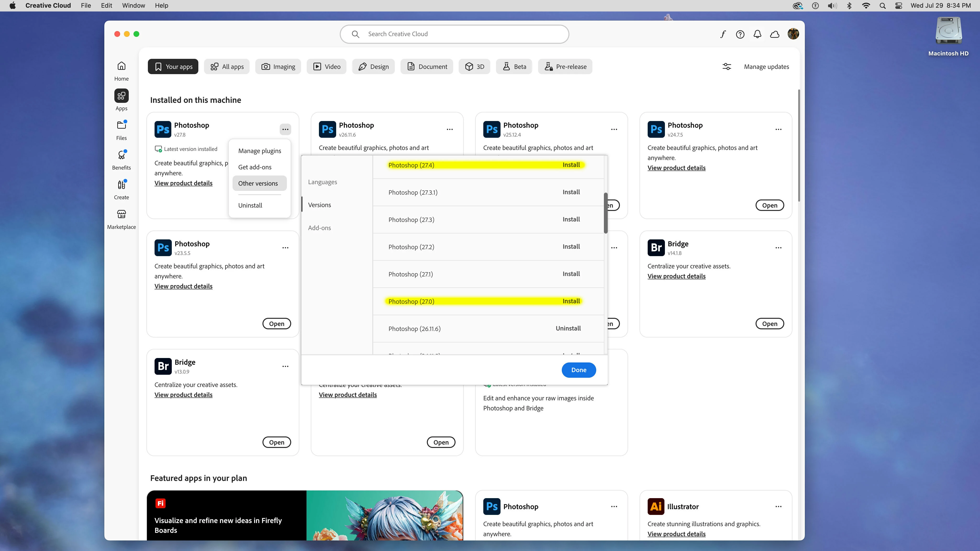This screenshot has height=551, width=980.
Task: Select the Versions section
Action: click(x=320, y=205)
